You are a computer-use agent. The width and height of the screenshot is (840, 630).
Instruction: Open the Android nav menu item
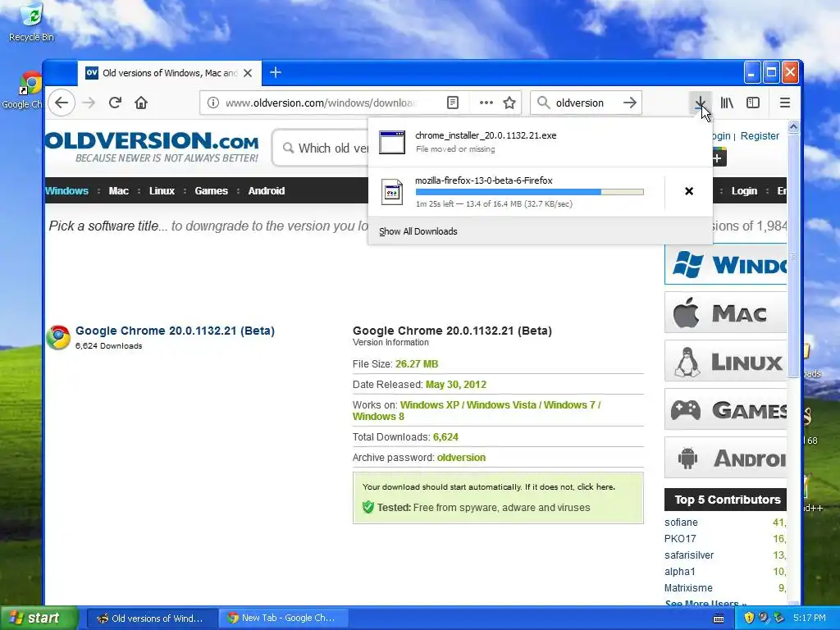267,190
